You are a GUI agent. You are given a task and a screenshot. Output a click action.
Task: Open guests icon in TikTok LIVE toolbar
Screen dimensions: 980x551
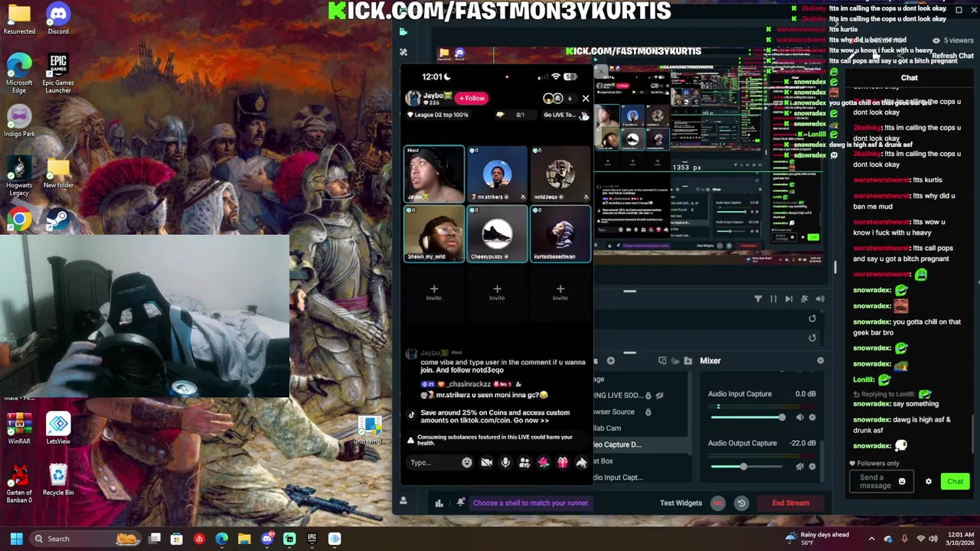pos(524,462)
